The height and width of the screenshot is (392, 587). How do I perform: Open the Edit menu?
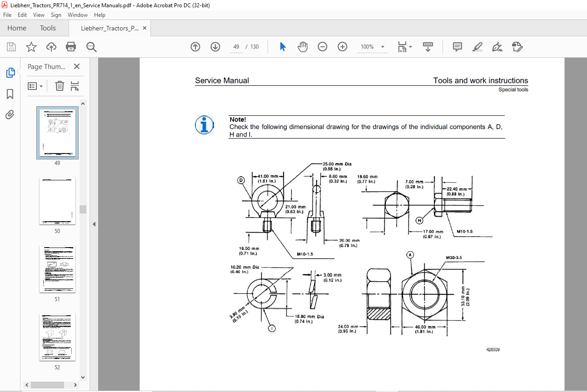(22, 15)
